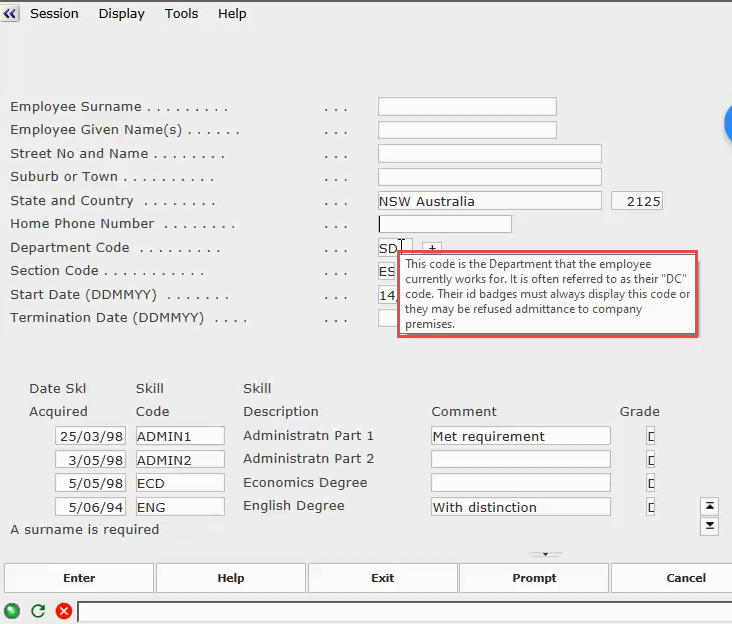732x624 pixels.
Task: Click the date field 25/03/98
Action: 90,435
